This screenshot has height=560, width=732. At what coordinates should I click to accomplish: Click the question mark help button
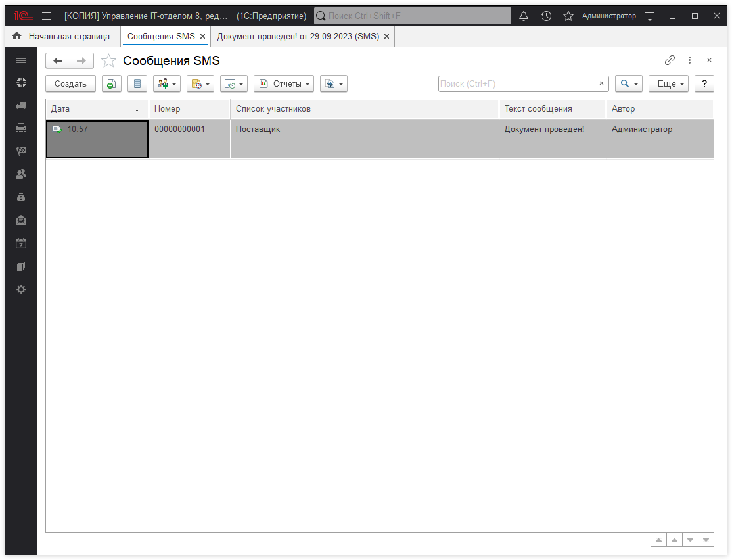(x=704, y=84)
